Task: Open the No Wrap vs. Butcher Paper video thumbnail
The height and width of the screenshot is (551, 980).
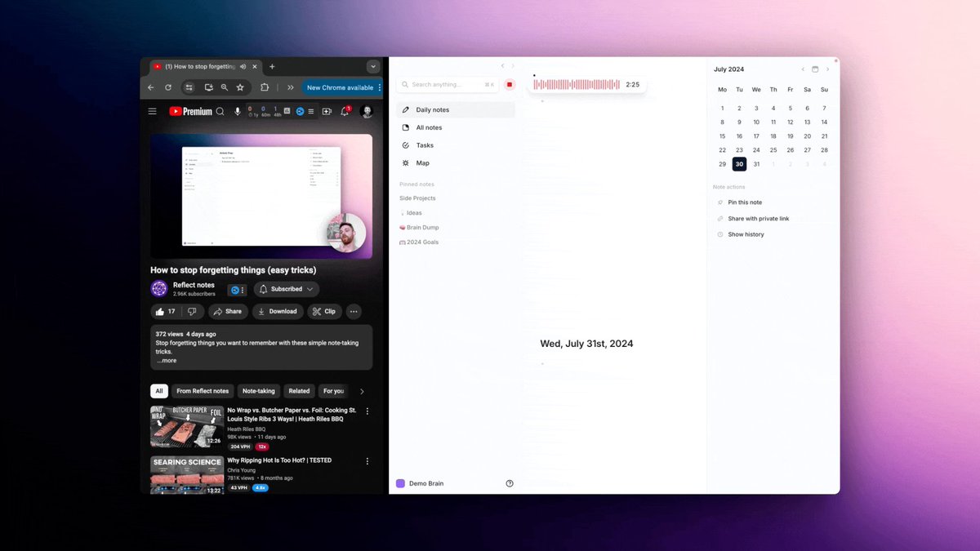Action: pyautogui.click(x=187, y=427)
